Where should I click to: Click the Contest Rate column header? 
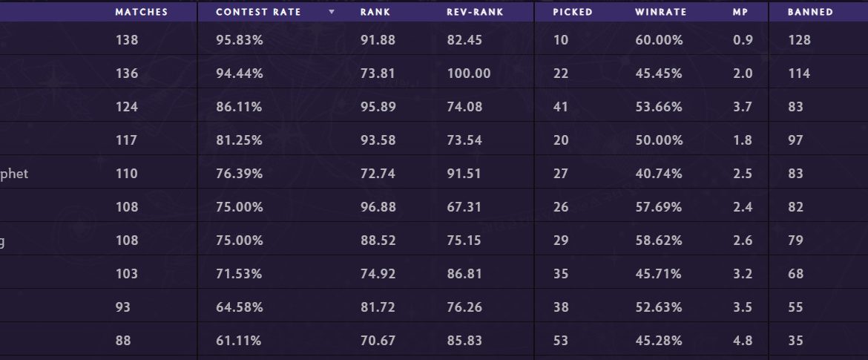click(258, 12)
